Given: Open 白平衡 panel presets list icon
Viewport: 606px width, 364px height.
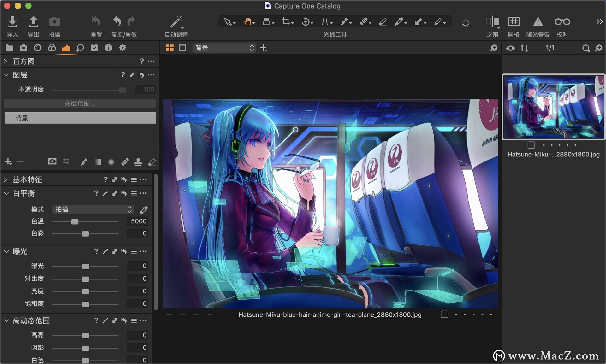Looking at the screenshot, I should (x=134, y=193).
